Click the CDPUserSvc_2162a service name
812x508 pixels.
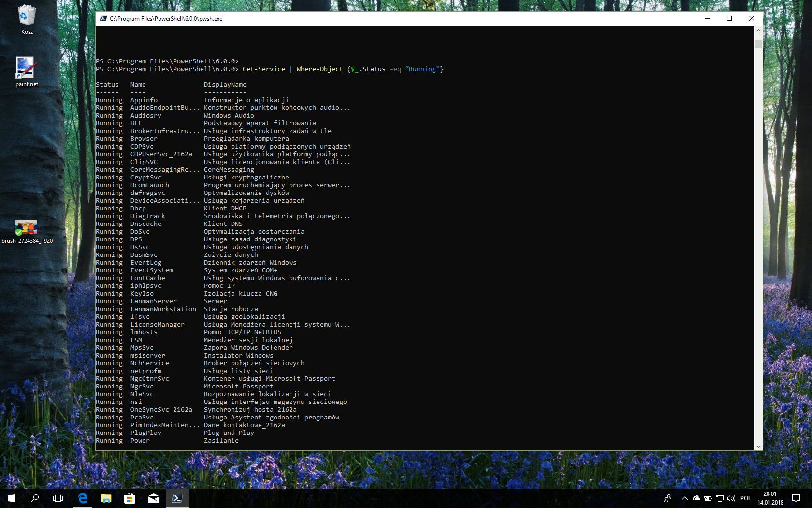(161, 154)
